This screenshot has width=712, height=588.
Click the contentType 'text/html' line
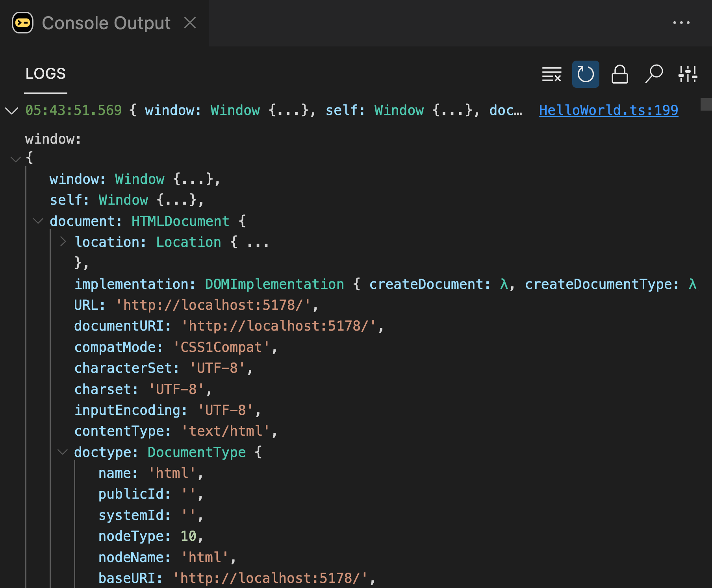click(x=176, y=431)
